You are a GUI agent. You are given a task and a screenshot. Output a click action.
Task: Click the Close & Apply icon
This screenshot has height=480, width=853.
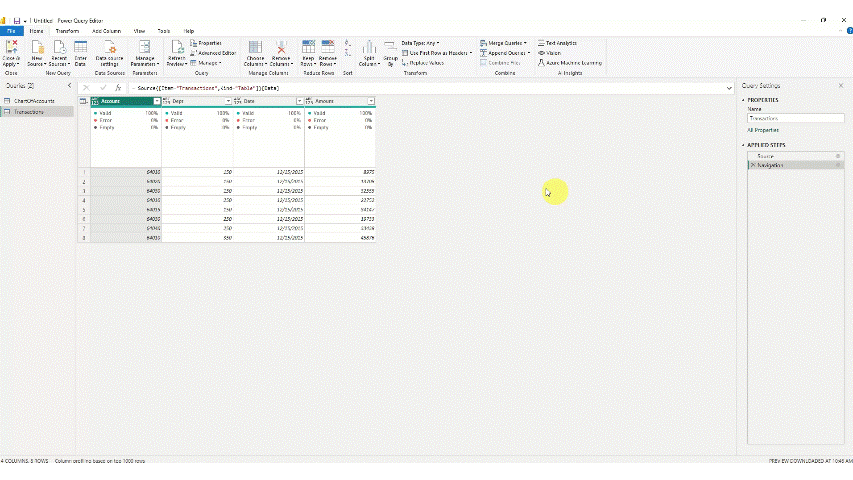(x=11, y=50)
